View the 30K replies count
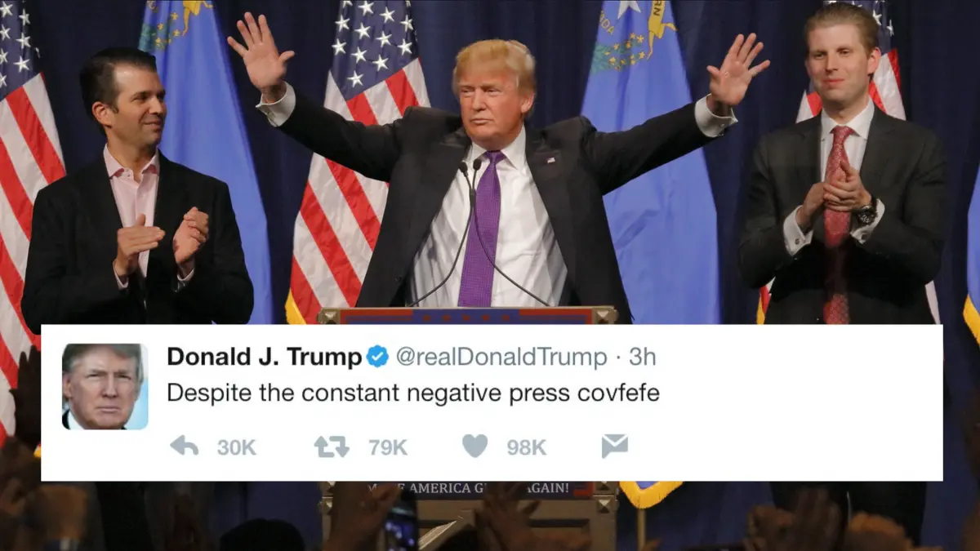Viewport: 980px width, 551px height. 237,447
